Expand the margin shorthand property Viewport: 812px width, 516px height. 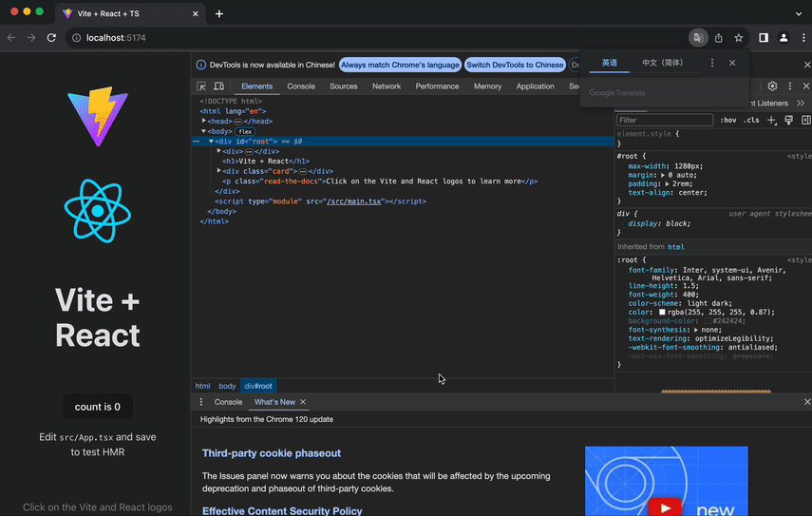tap(662, 175)
